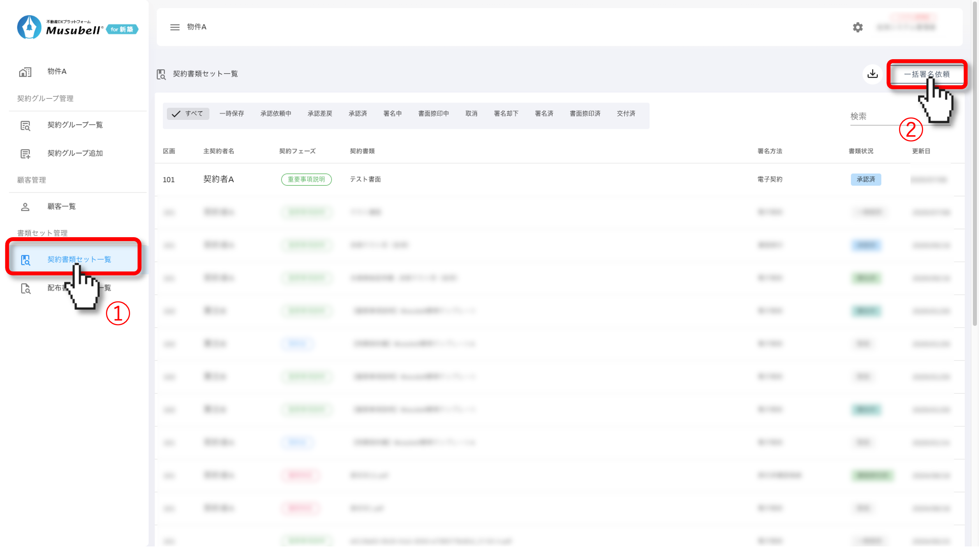Click the building icon for 物件A in sidebar
The image size is (980, 548).
tap(25, 72)
